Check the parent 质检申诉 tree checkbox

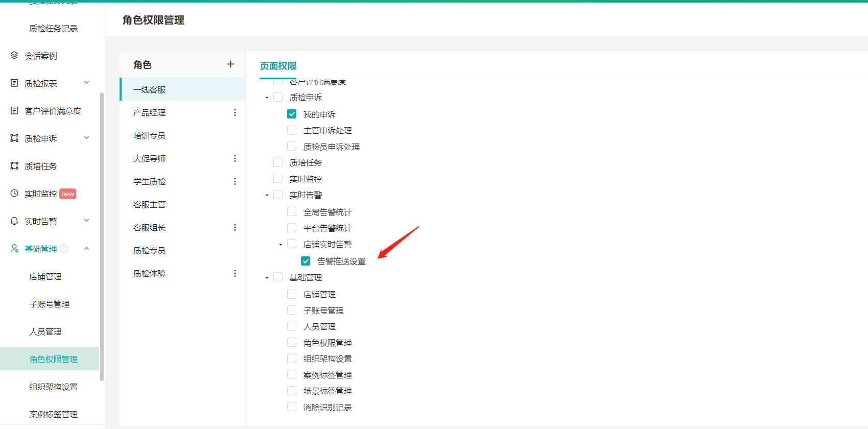point(278,97)
